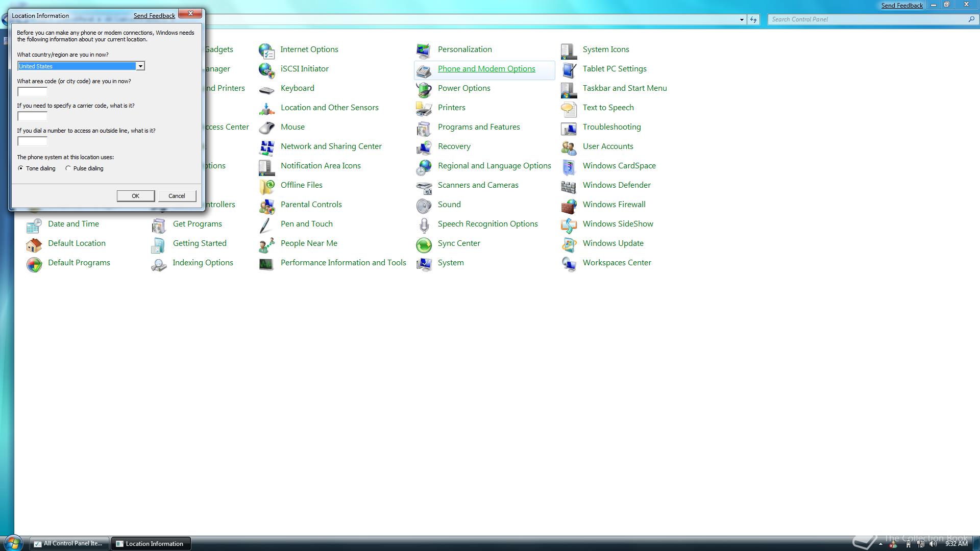Click the area code input field
The height and width of the screenshot is (551, 980).
[32, 92]
